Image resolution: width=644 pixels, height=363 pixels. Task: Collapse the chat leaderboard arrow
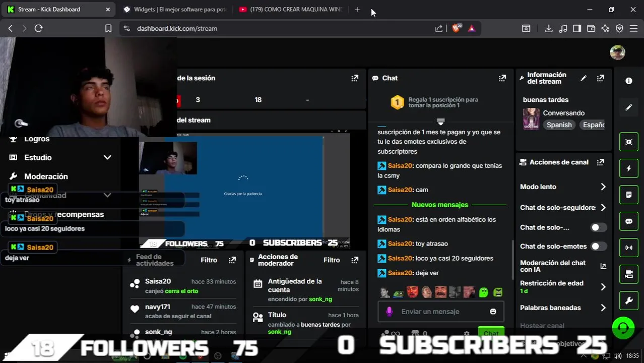(440, 122)
